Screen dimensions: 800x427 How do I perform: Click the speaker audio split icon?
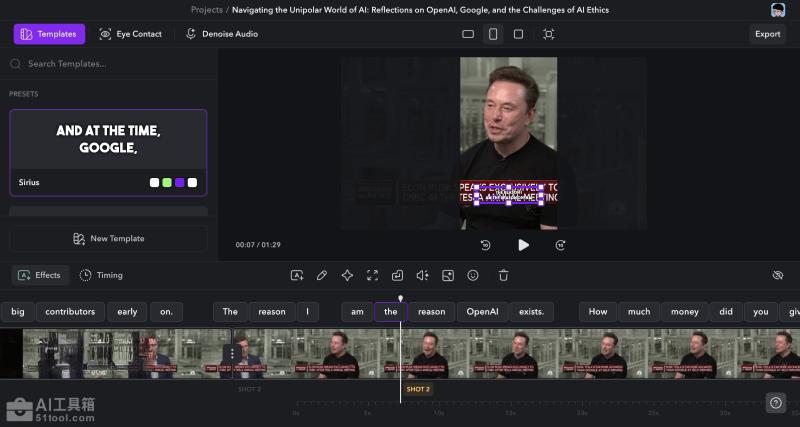click(422, 275)
